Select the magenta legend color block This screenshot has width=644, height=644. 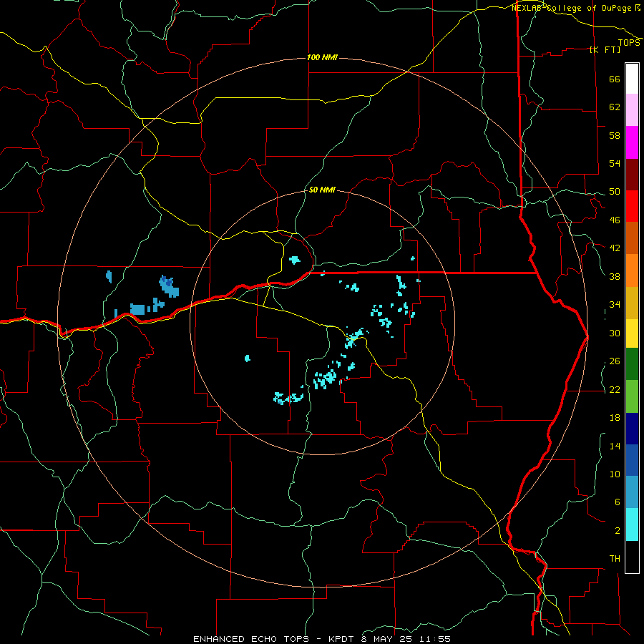632,142
